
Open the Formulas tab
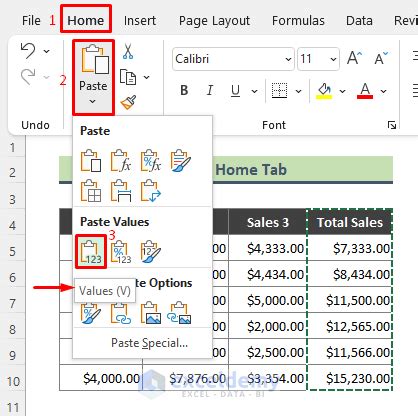[298, 21]
